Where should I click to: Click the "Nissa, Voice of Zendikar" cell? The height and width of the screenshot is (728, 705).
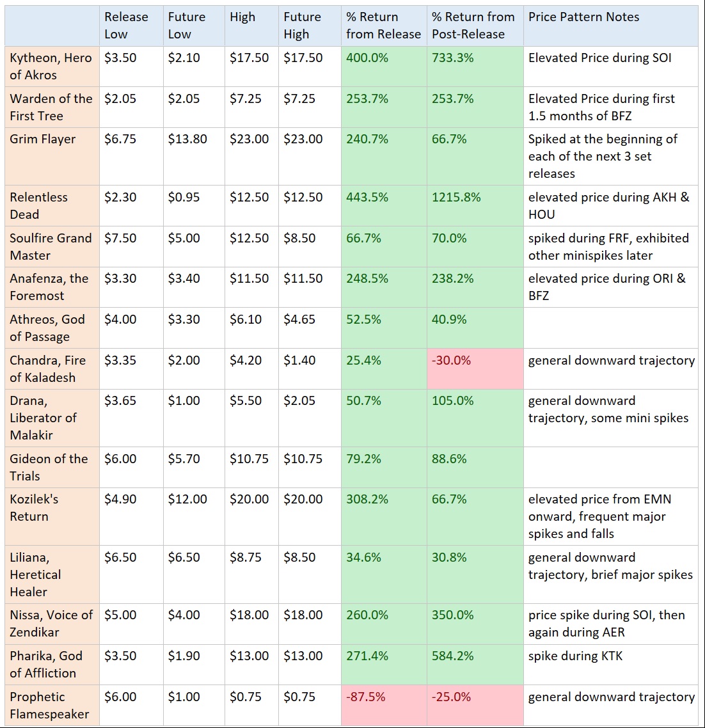click(x=51, y=623)
